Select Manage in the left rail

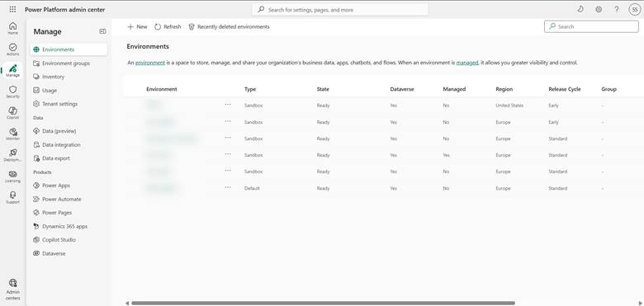click(x=12, y=71)
